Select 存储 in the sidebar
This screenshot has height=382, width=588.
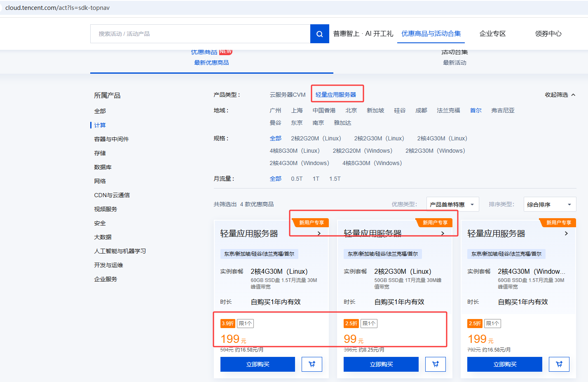pyautogui.click(x=100, y=153)
